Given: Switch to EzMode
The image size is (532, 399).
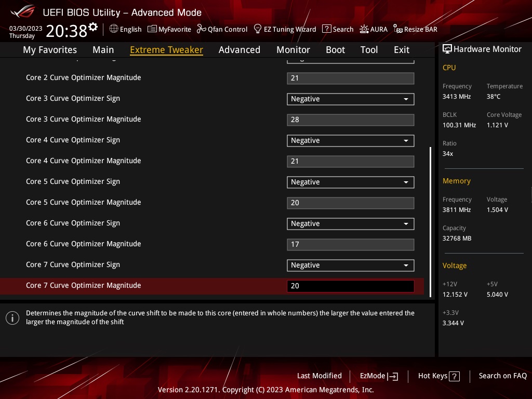Looking at the screenshot, I should point(379,376).
